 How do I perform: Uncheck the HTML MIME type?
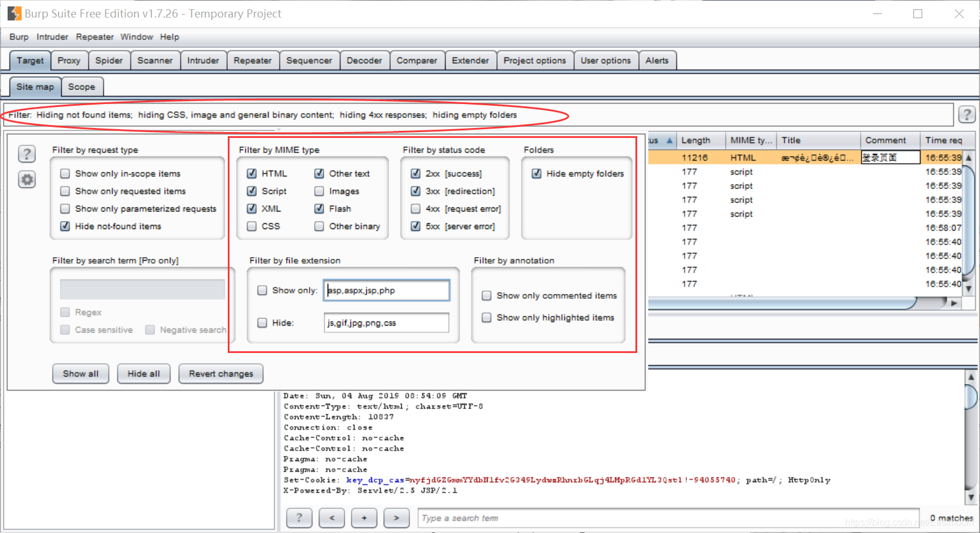(x=252, y=174)
